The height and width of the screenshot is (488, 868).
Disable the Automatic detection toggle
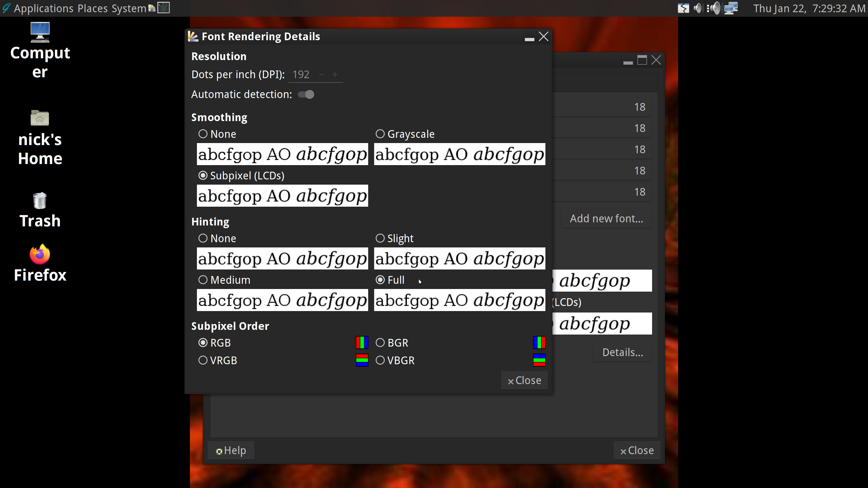point(306,95)
